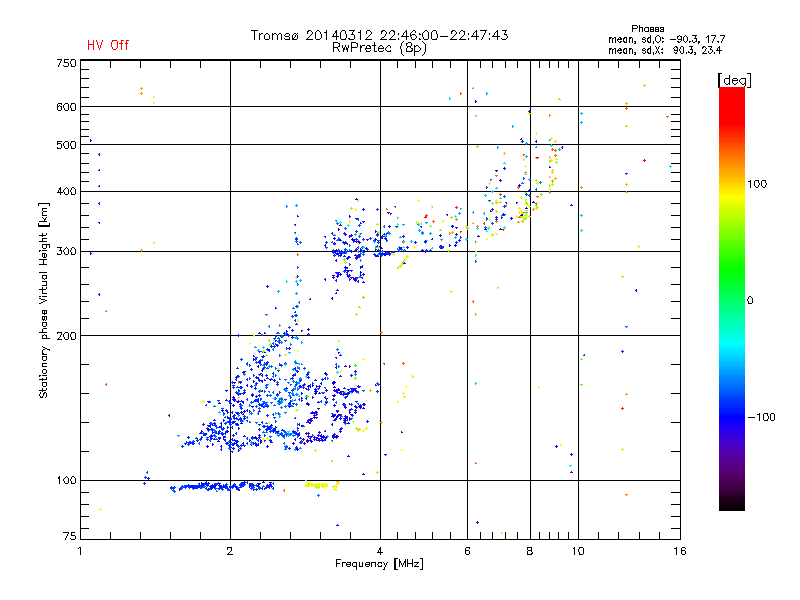Click the y-axis '200' tick label
Image resolution: width=800 pixels, height=600 pixels.
tap(66, 336)
